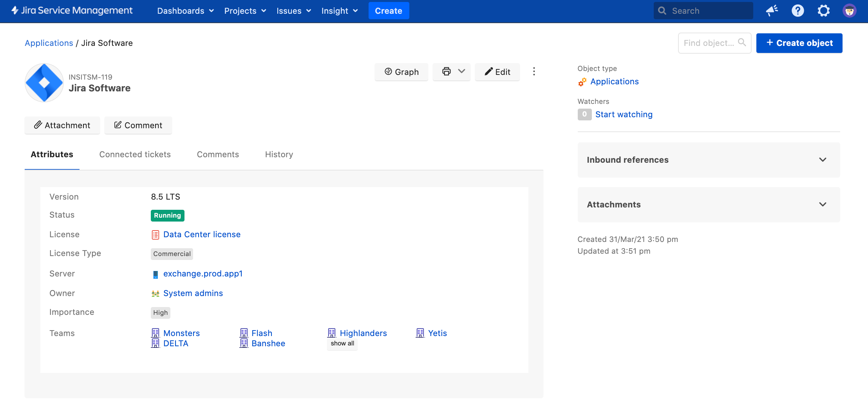The height and width of the screenshot is (418, 868).
Task: Click show all teams
Action: point(342,343)
